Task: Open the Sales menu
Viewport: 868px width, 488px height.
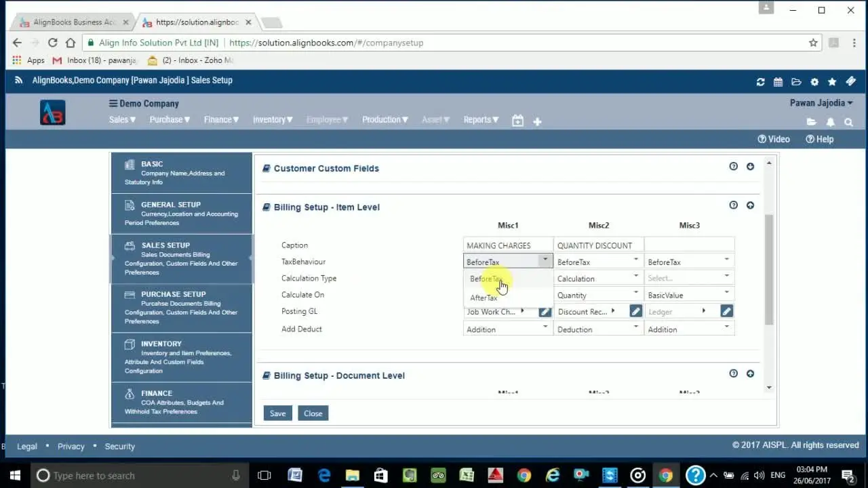Action: click(122, 119)
